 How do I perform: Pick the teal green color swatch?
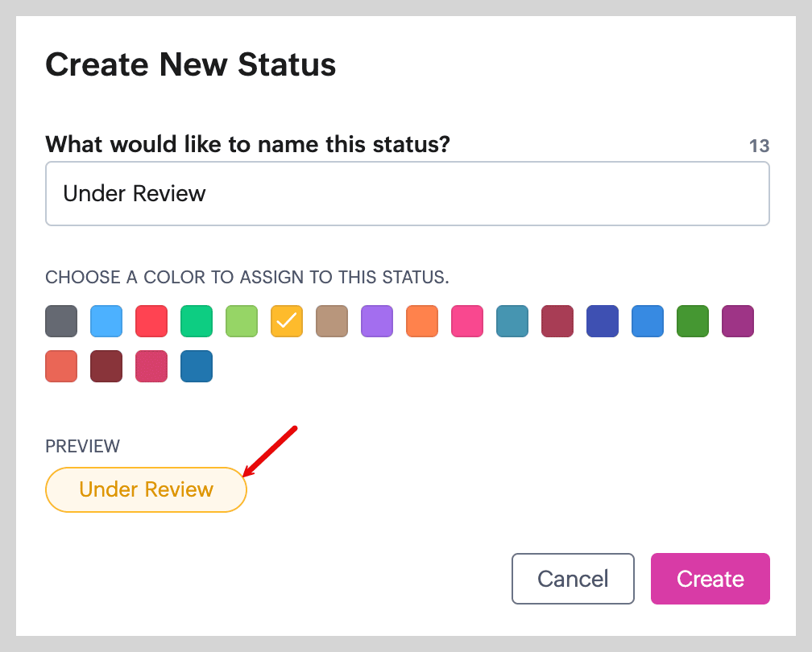click(x=197, y=321)
